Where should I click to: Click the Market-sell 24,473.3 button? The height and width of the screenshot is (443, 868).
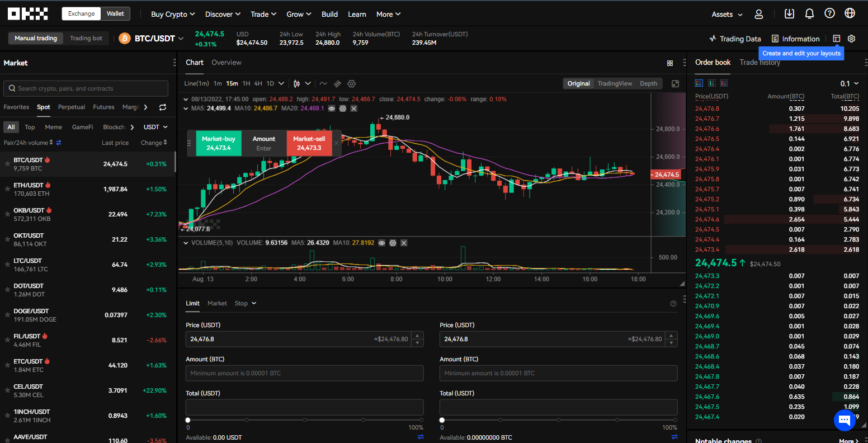[309, 143]
